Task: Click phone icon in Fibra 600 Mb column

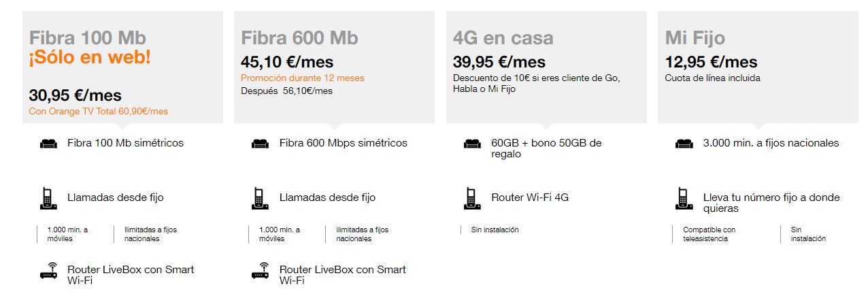Action: (x=260, y=198)
